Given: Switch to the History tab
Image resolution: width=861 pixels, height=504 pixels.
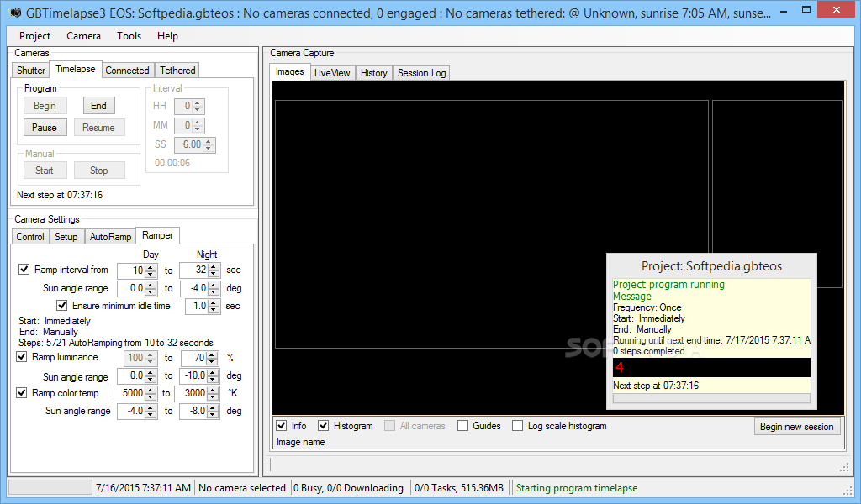Looking at the screenshot, I should point(374,73).
